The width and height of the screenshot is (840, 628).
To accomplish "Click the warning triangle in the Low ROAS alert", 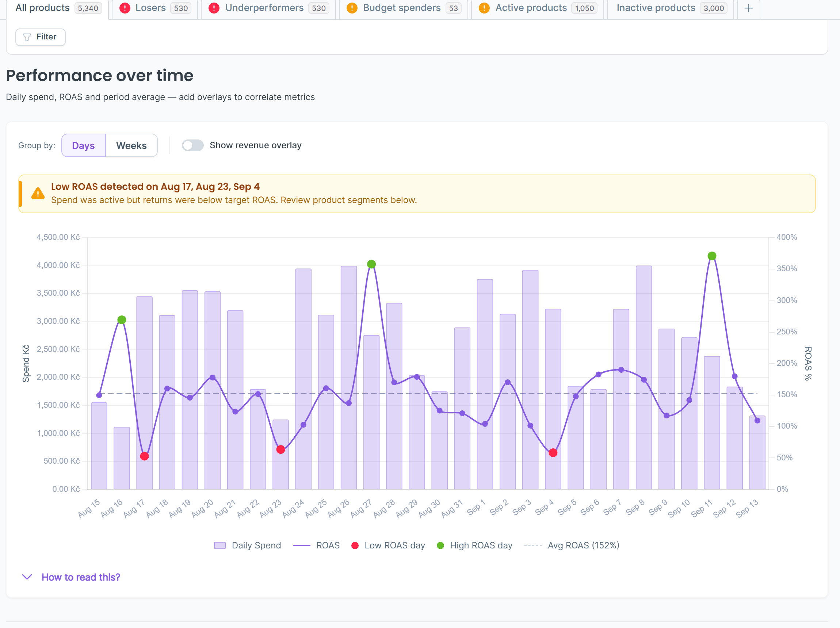I will (x=38, y=193).
